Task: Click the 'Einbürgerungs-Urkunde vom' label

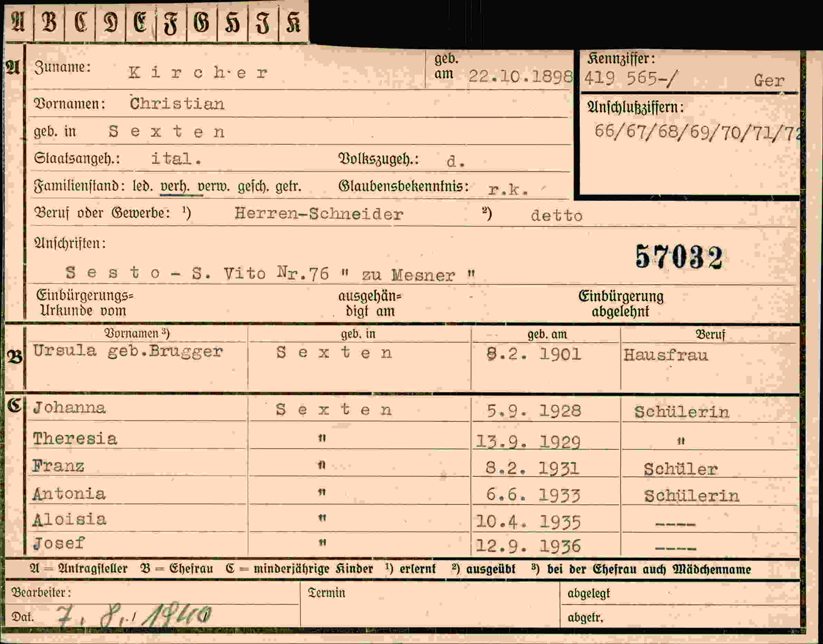Action: (x=85, y=303)
